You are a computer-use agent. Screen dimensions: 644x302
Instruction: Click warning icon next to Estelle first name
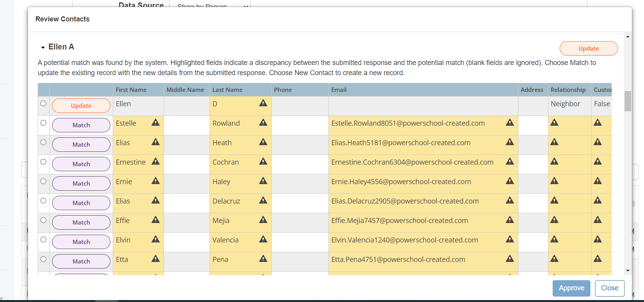pos(155,123)
